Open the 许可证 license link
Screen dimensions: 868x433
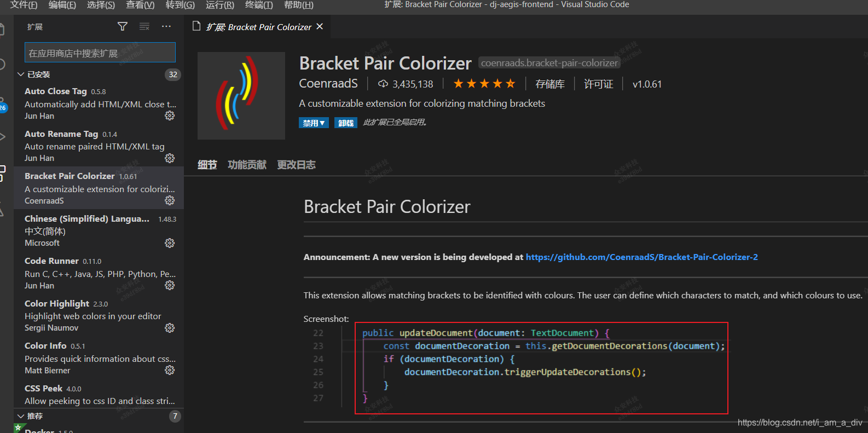(x=598, y=84)
